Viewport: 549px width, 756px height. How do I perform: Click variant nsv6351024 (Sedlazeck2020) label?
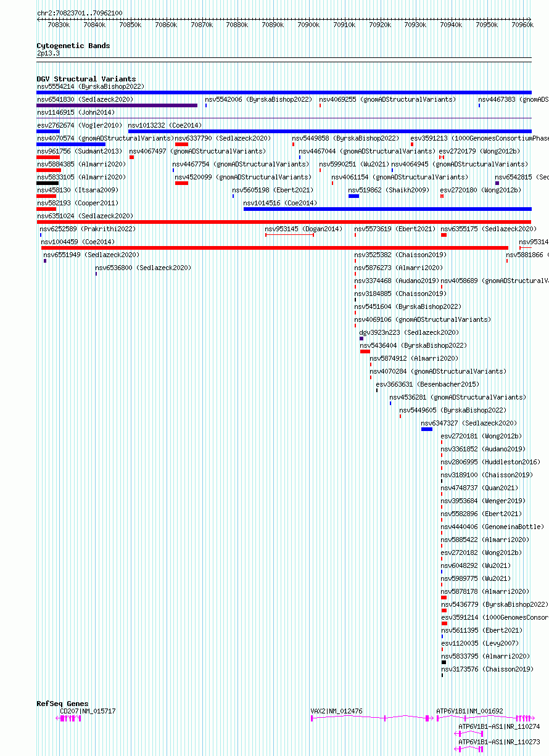85,216
